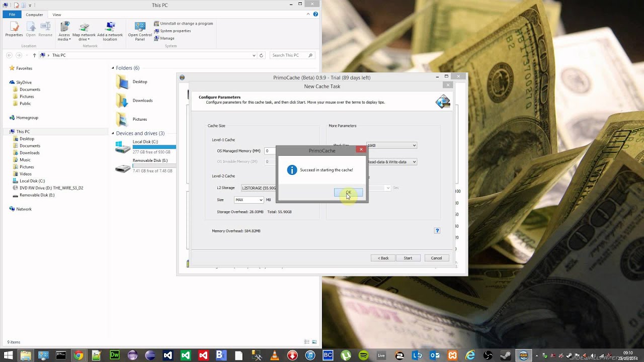
Task: Open Spotify from the taskbar
Action: [363, 355]
